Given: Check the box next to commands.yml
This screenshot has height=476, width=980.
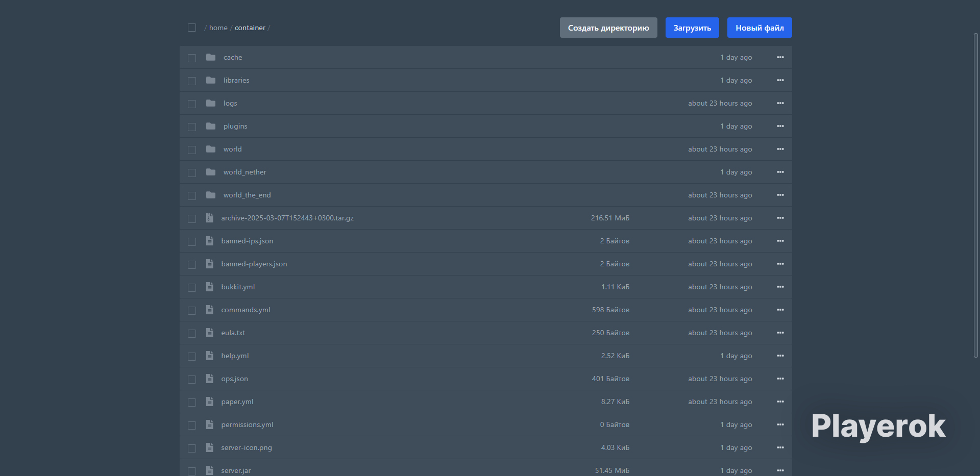Looking at the screenshot, I should [192, 311].
